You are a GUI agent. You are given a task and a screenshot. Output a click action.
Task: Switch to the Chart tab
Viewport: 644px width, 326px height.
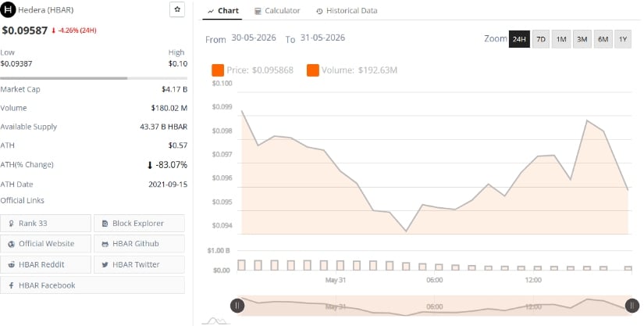(222, 11)
